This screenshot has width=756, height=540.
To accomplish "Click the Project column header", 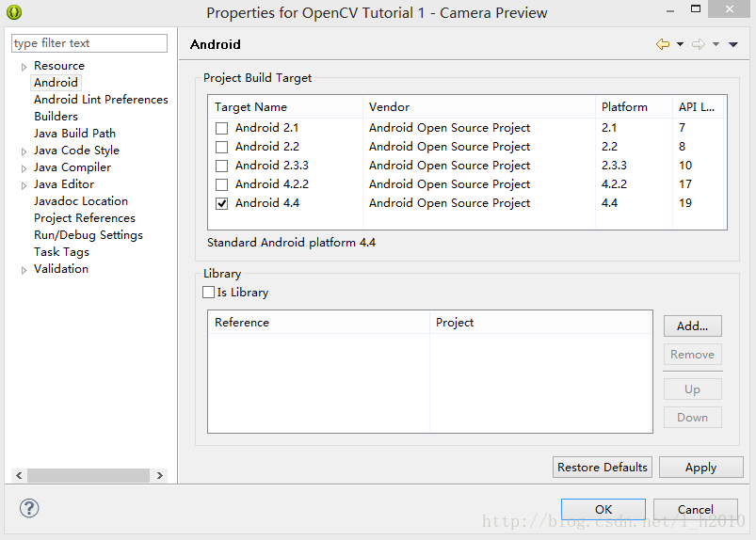I will tap(540, 323).
